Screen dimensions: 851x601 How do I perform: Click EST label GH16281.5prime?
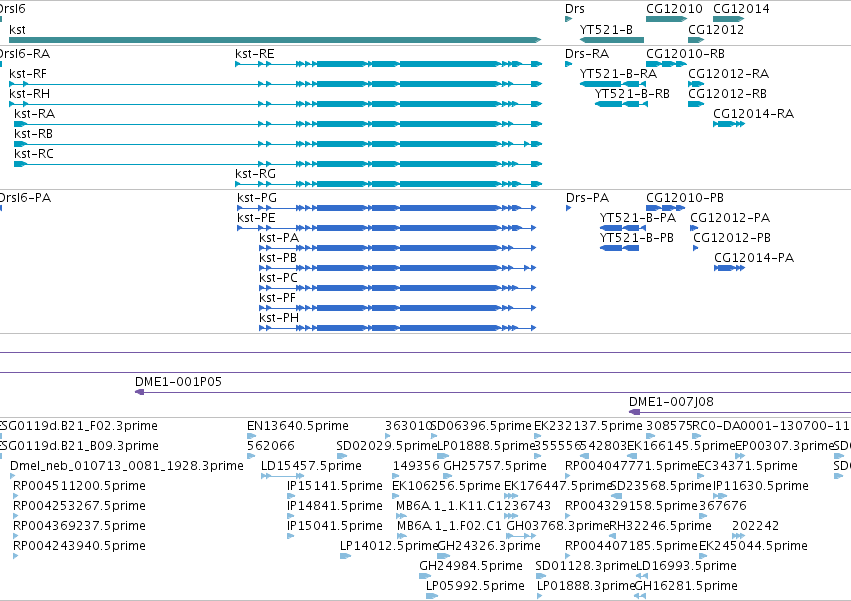pos(686,586)
